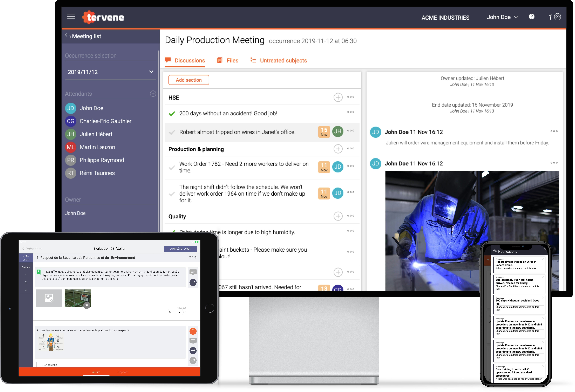Open Résultat score dropdown on tablet
Image resolution: width=575 pixels, height=392 pixels.
[x=175, y=312]
